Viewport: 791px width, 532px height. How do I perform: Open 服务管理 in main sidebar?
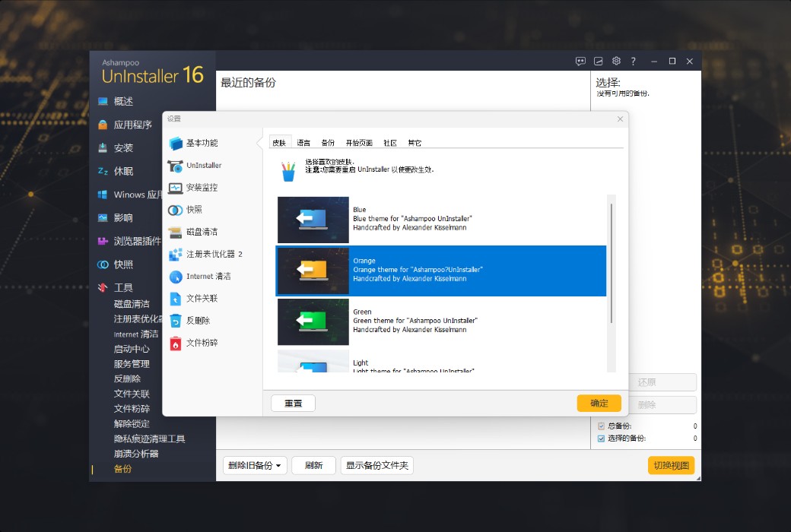pos(132,364)
